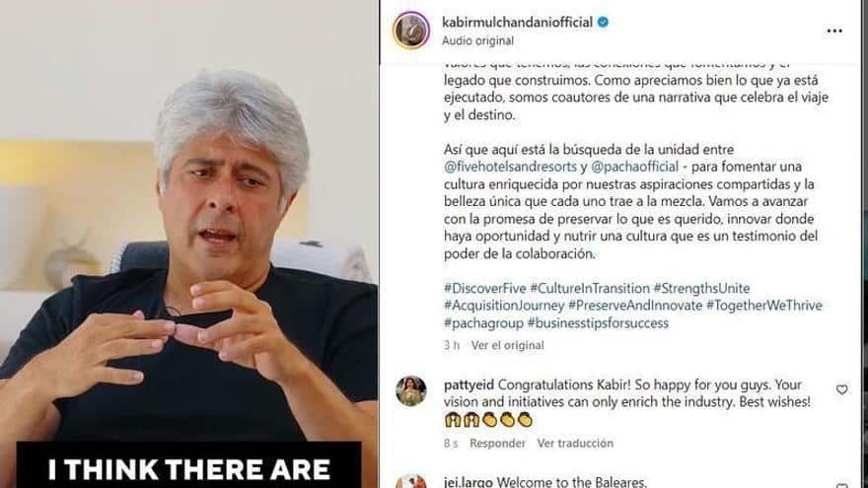Click the kabirmulchandaniofficial profile picture
Viewport: 868px width, 488px height.
pyautogui.click(x=410, y=31)
